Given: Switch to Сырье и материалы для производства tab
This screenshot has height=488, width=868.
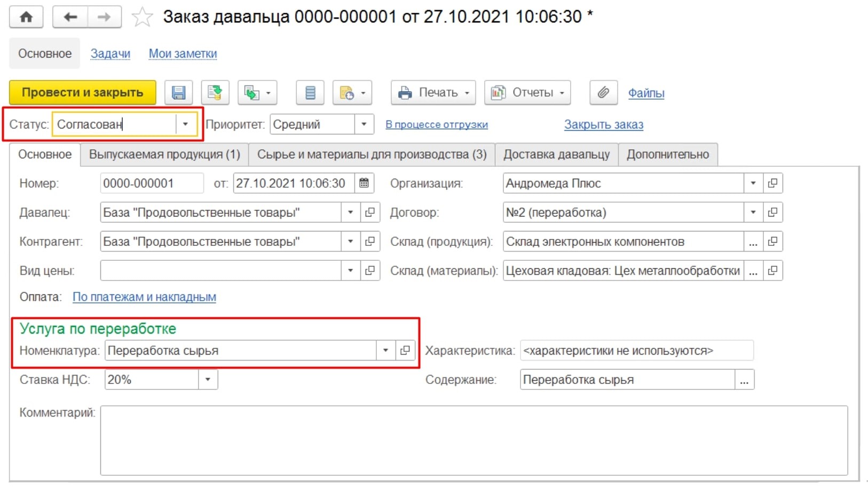Looking at the screenshot, I should coord(372,155).
